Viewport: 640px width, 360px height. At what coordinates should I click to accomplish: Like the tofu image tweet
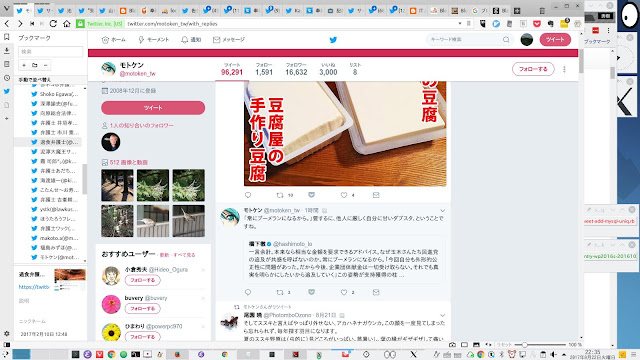[x=344, y=195]
